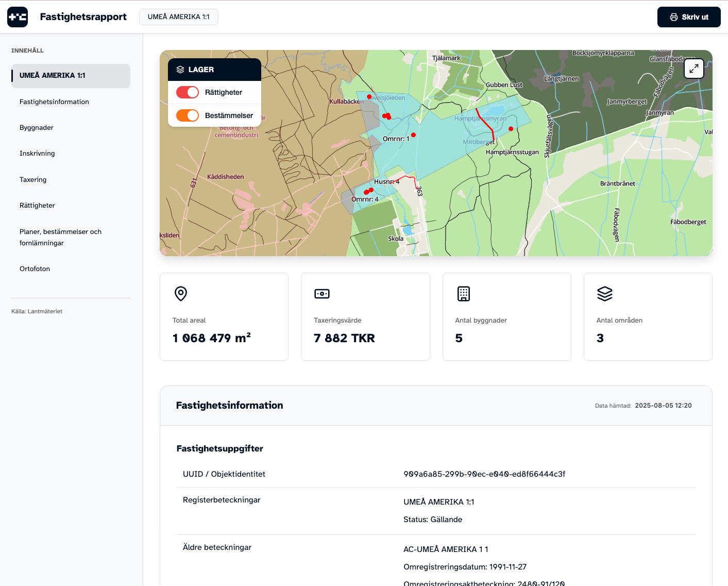Toggle off the Rättigheter map layer
The width and height of the screenshot is (728, 586).
click(188, 92)
